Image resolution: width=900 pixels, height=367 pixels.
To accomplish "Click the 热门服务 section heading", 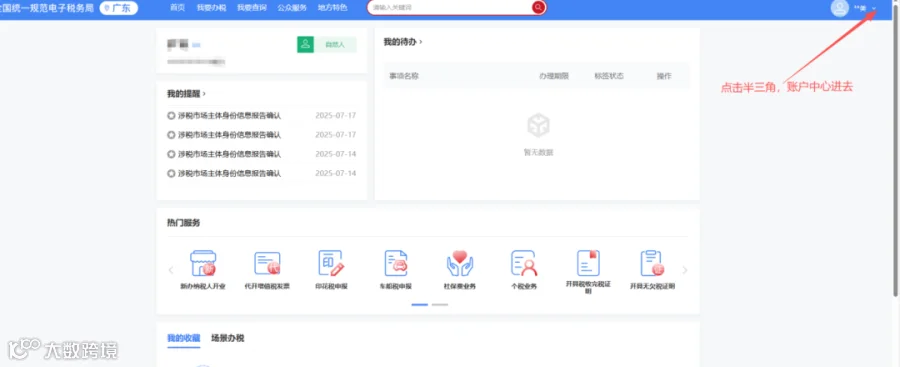I will point(184,223).
